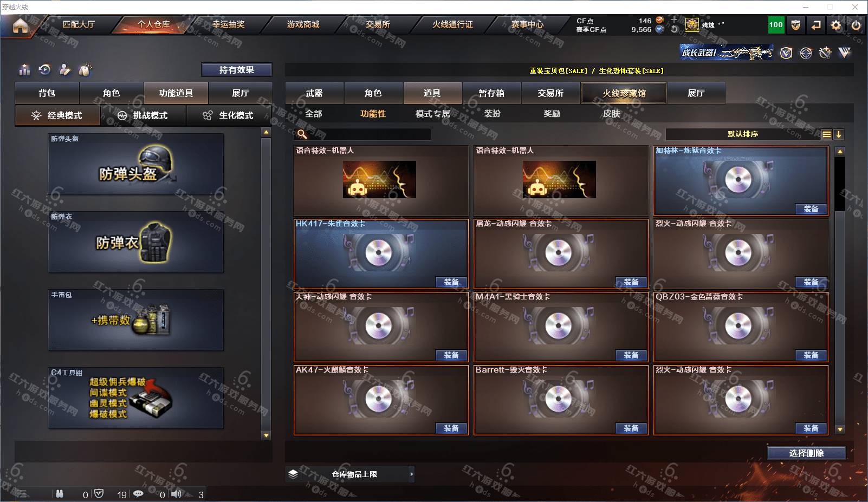Open the settings gear icon
Screen dimensions: 868x502
coord(836,25)
